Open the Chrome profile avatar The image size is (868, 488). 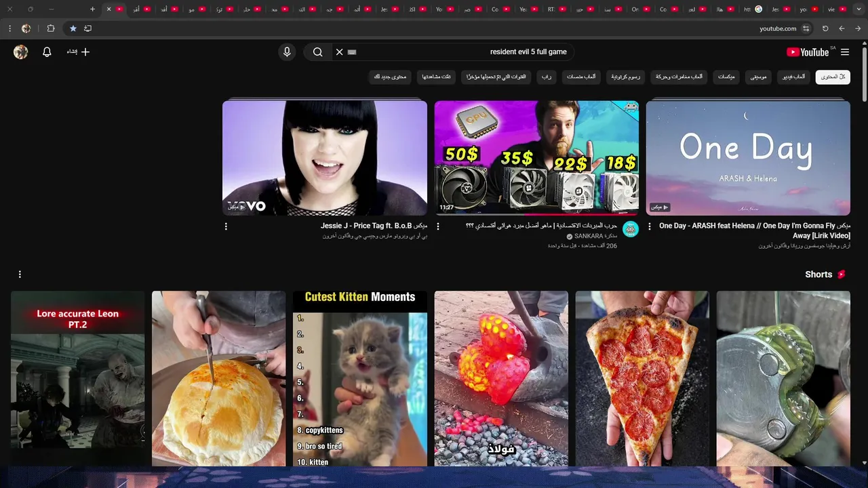point(26,28)
